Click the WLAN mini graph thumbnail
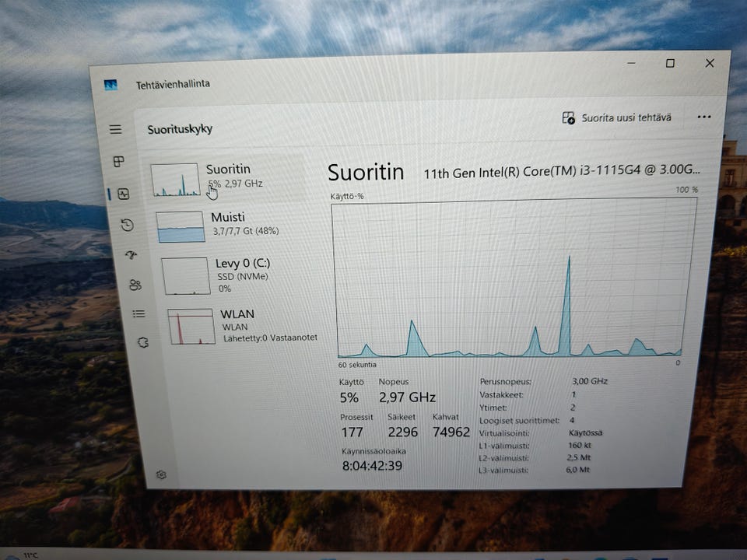The height and width of the screenshot is (560, 747). point(191,327)
